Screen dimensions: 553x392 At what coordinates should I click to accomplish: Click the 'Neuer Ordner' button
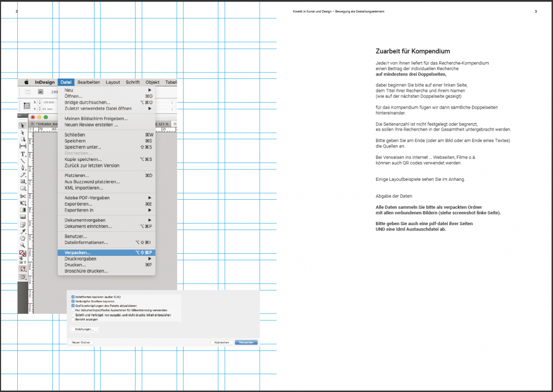pyautogui.click(x=81, y=342)
